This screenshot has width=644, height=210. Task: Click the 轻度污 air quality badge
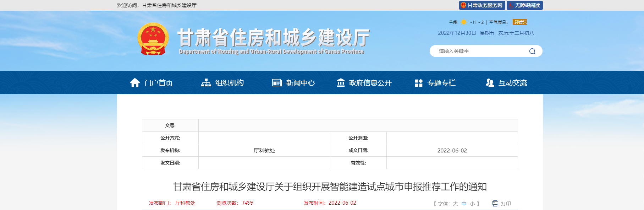(520, 22)
